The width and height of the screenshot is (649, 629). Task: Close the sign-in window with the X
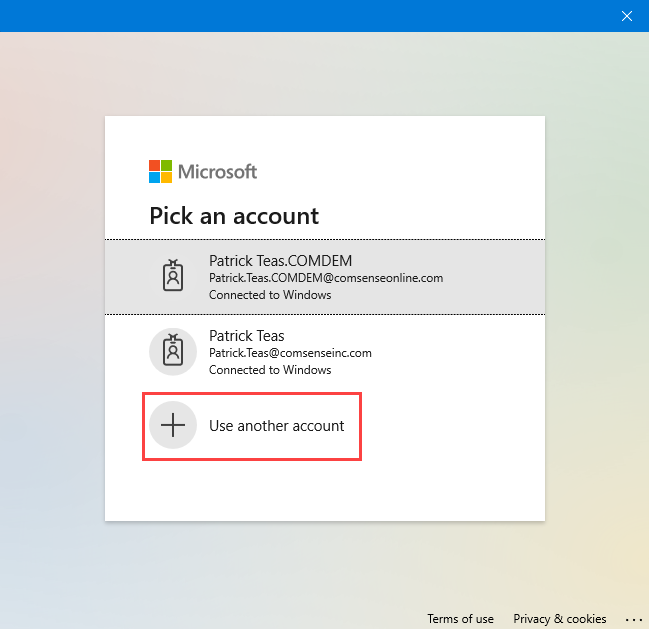(x=627, y=16)
